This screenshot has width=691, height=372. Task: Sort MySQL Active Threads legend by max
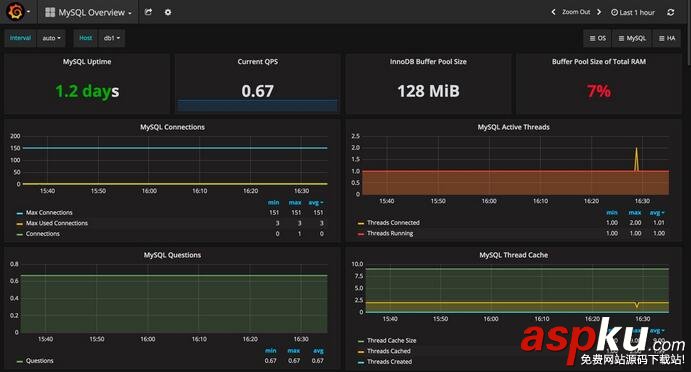click(635, 212)
